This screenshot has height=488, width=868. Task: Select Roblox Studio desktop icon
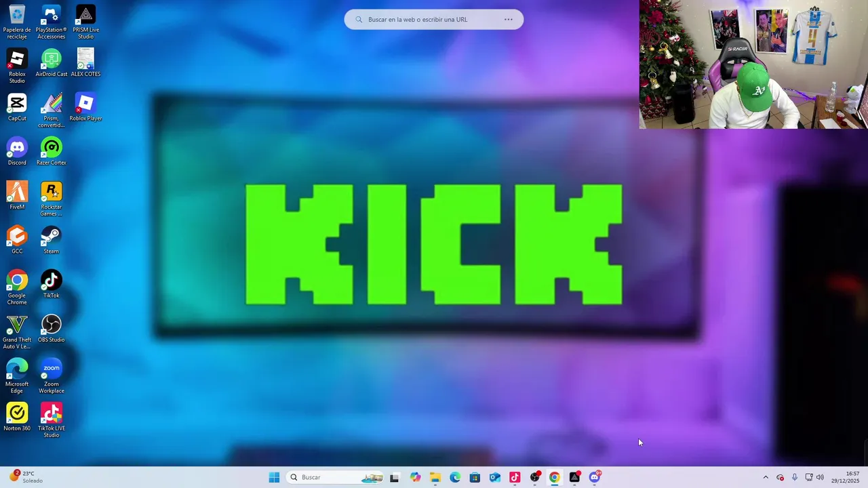click(x=17, y=66)
